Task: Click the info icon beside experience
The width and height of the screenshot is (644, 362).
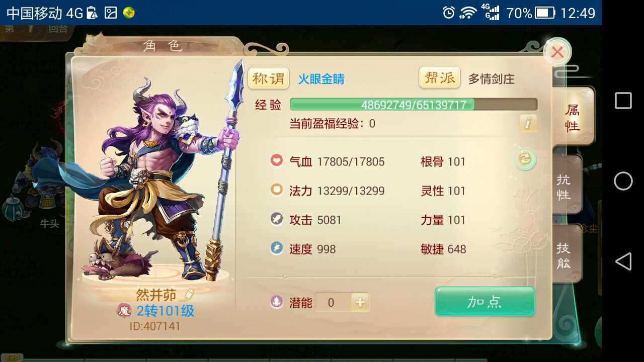Action: pyautogui.click(x=527, y=123)
